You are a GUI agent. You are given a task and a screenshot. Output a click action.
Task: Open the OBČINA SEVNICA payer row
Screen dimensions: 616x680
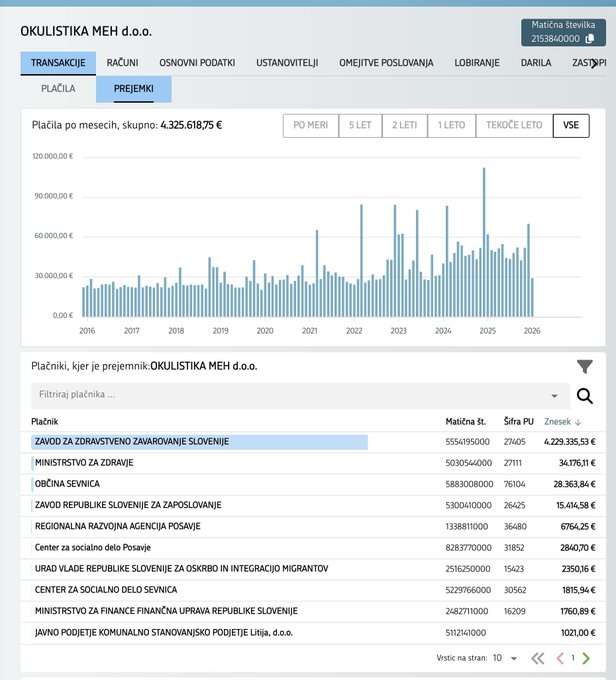click(x=67, y=484)
